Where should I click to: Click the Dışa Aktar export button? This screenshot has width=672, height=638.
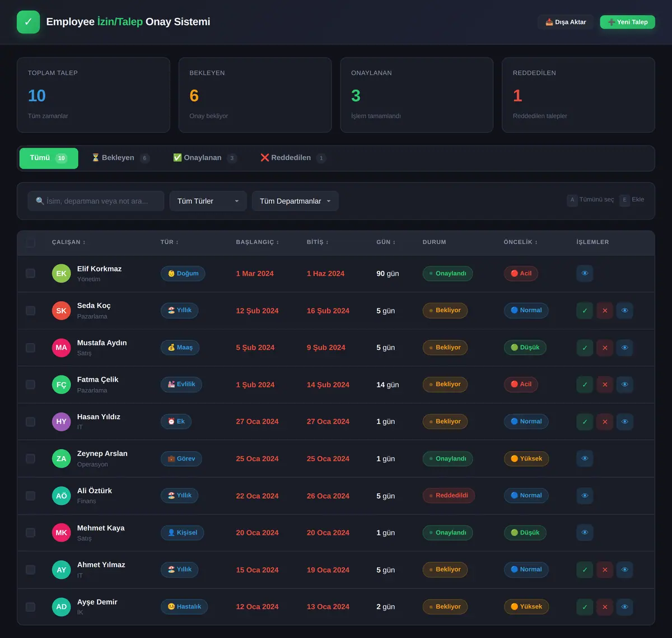coord(566,22)
